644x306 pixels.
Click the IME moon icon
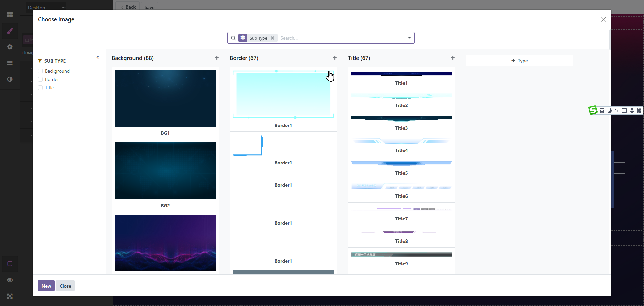610,111
